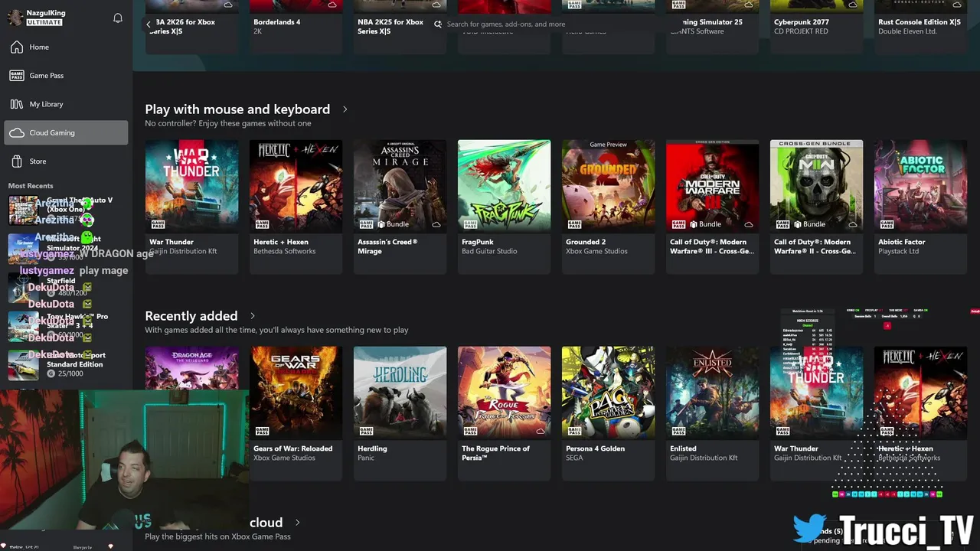Click the NazgulKing profile avatar

tap(15, 18)
